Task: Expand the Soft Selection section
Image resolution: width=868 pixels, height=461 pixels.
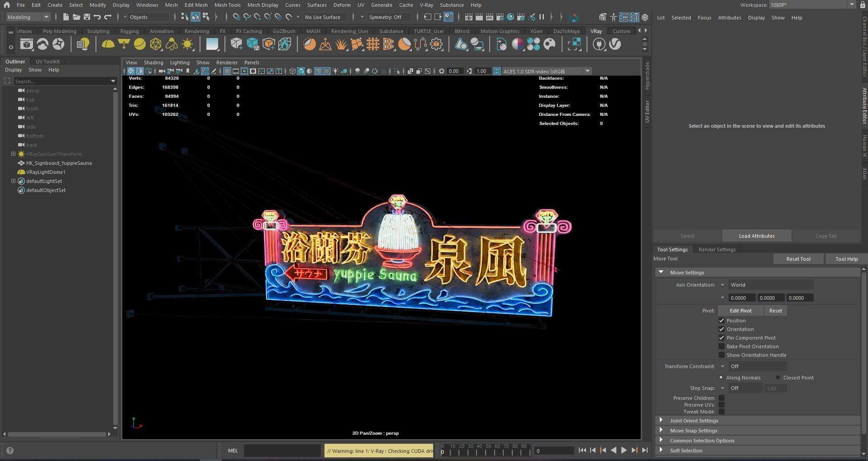Action: 661,451
